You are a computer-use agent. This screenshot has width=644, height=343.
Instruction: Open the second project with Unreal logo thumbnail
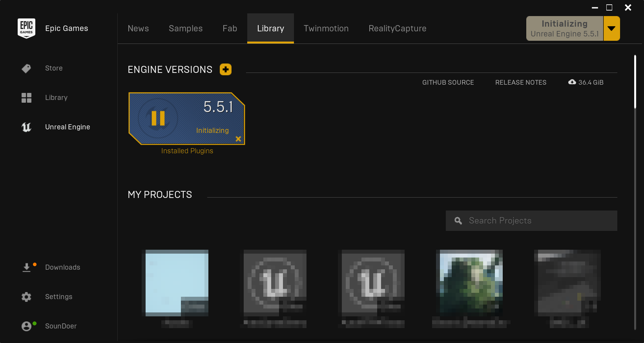coord(275,283)
